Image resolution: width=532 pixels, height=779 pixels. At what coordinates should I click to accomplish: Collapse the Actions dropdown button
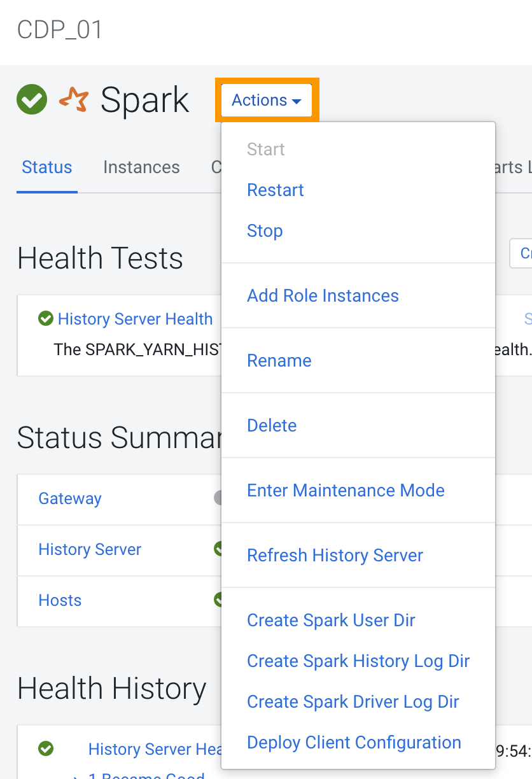pos(267,100)
